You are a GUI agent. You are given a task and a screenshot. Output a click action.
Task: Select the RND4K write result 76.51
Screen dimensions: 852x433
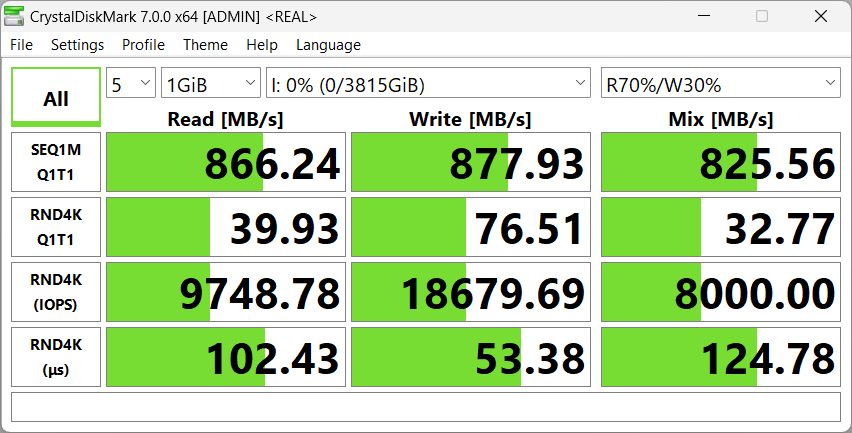(x=471, y=227)
